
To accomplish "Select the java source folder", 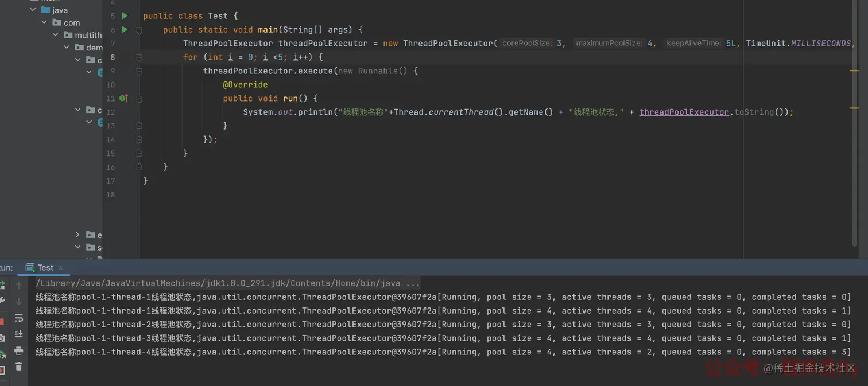I will [x=60, y=10].
